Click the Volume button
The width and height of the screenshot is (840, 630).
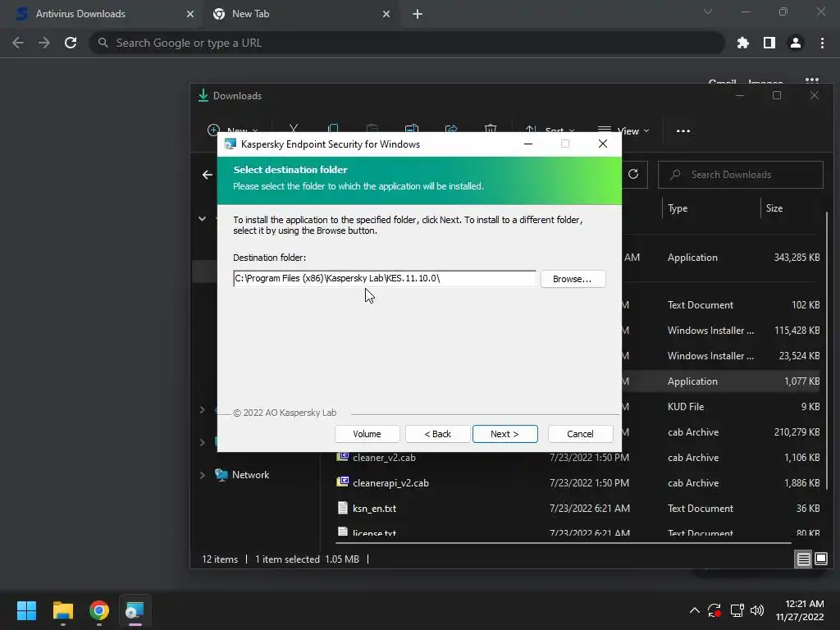(367, 434)
